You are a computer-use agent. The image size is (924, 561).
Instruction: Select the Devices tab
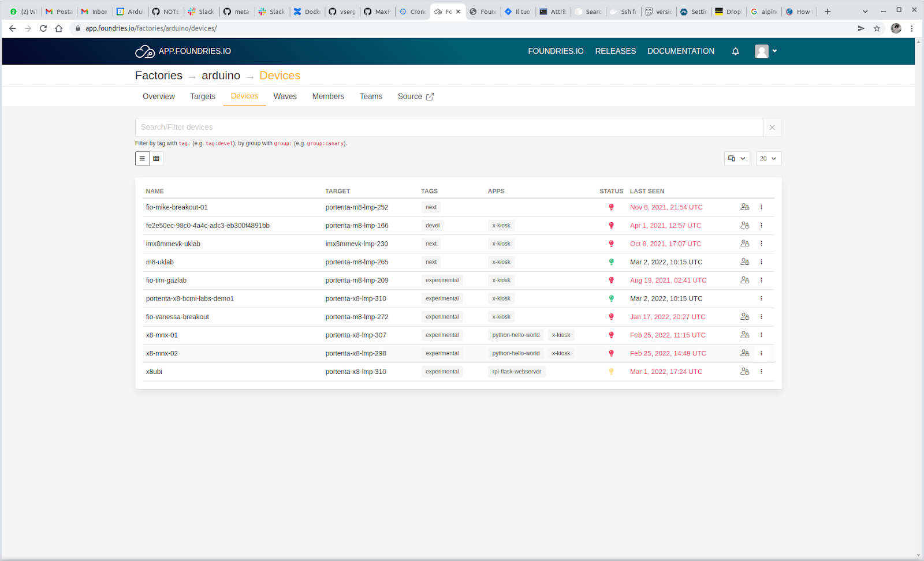pos(244,96)
